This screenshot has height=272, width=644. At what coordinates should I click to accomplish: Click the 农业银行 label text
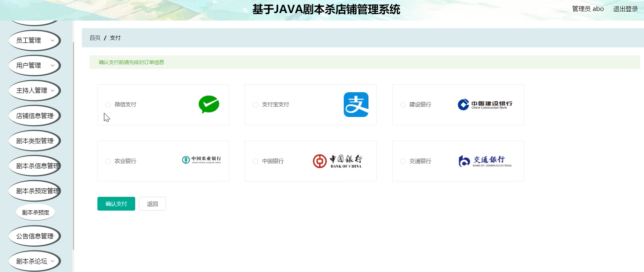tap(125, 161)
